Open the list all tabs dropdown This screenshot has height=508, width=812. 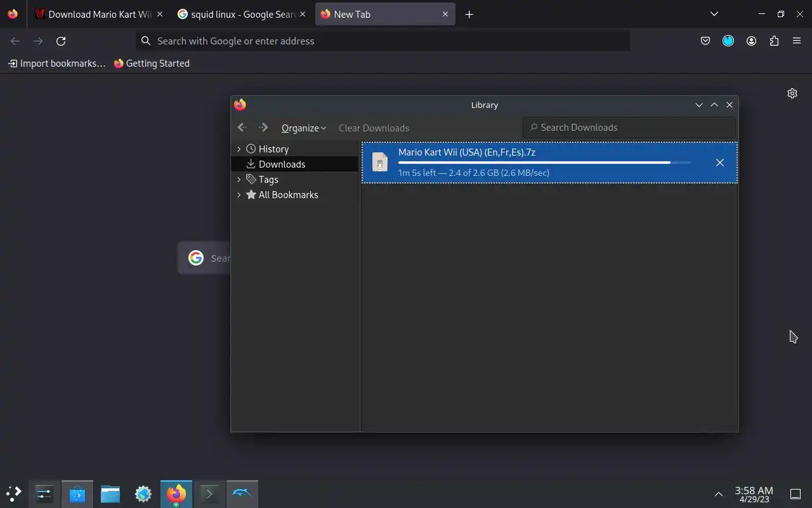714,14
